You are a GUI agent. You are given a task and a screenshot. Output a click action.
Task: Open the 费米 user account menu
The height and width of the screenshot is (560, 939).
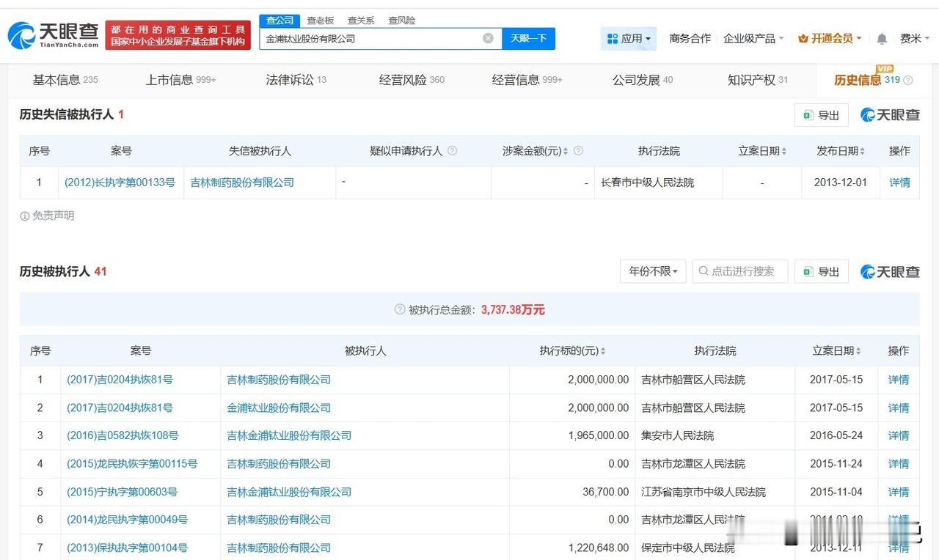point(914,38)
